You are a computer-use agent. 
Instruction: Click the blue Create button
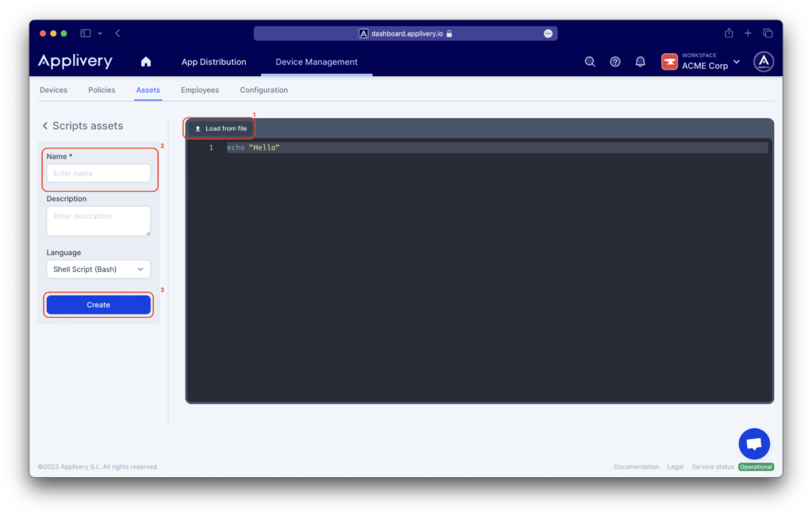point(98,305)
